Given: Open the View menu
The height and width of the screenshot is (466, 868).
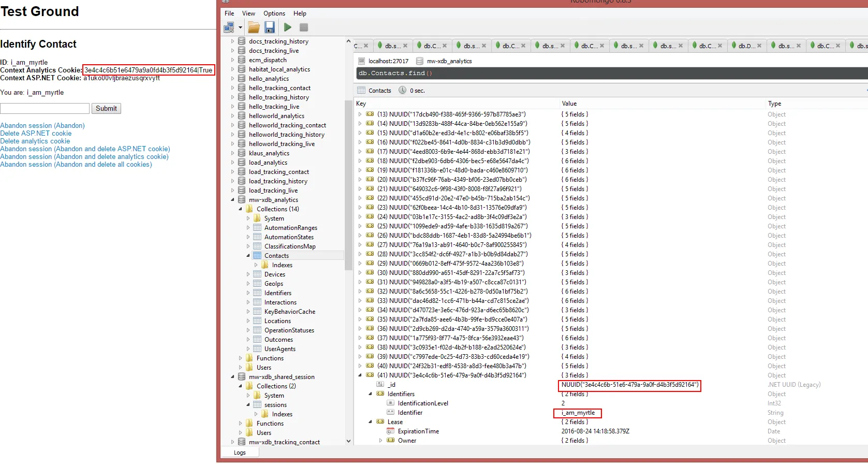Looking at the screenshot, I should 248,13.
